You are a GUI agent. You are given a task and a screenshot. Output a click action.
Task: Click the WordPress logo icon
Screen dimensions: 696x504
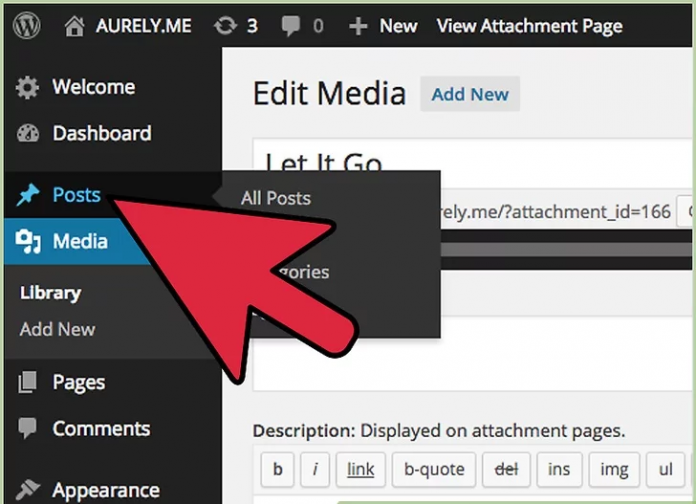pyautogui.click(x=26, y=26)
